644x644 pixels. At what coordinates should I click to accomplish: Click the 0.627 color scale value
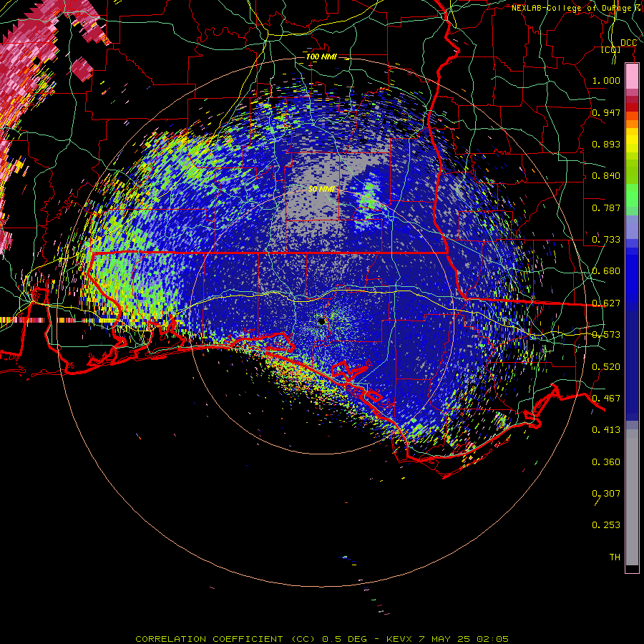coord(606,303)
